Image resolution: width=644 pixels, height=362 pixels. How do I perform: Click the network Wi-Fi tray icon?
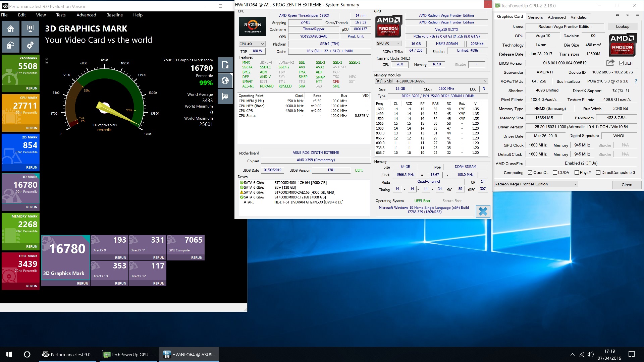click(x=582, y=354)
